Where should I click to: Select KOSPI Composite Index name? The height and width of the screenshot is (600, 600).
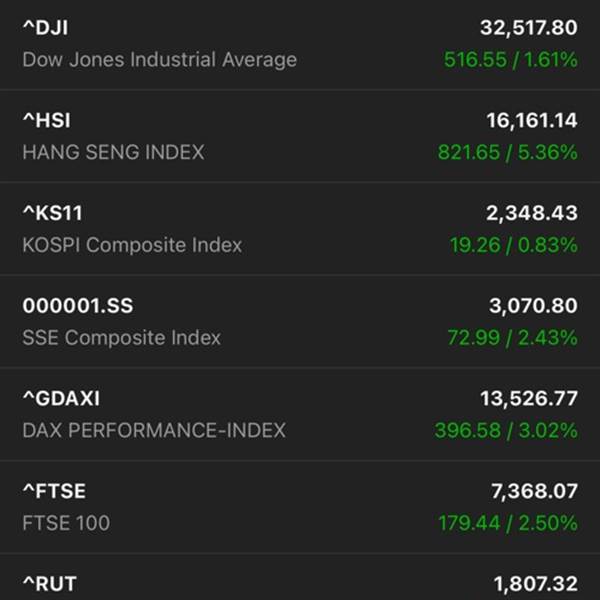pyautogui.click(x=132, y=245)
